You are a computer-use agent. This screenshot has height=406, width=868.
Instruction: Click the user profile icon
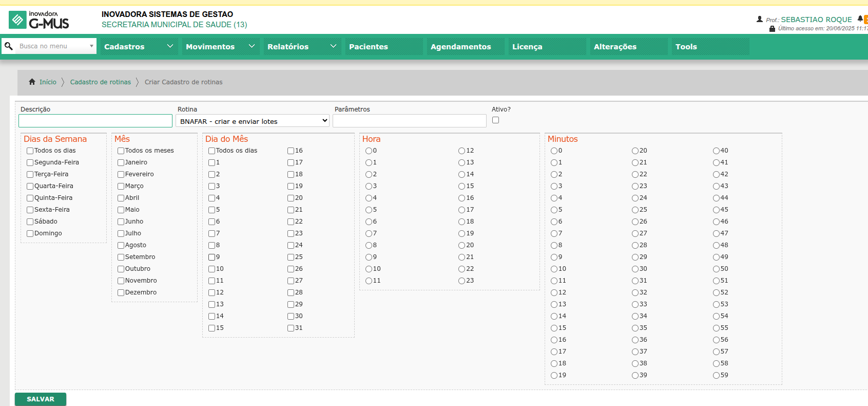[760, 19]
